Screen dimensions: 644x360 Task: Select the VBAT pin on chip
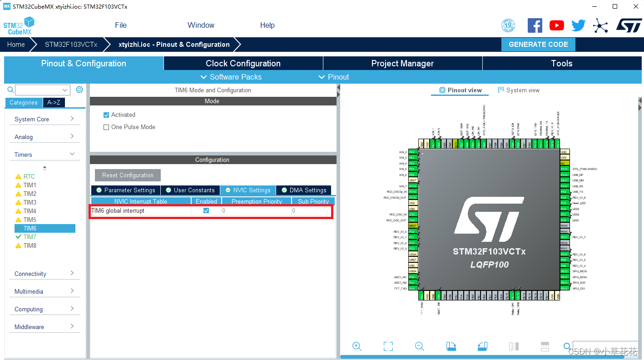413,180
